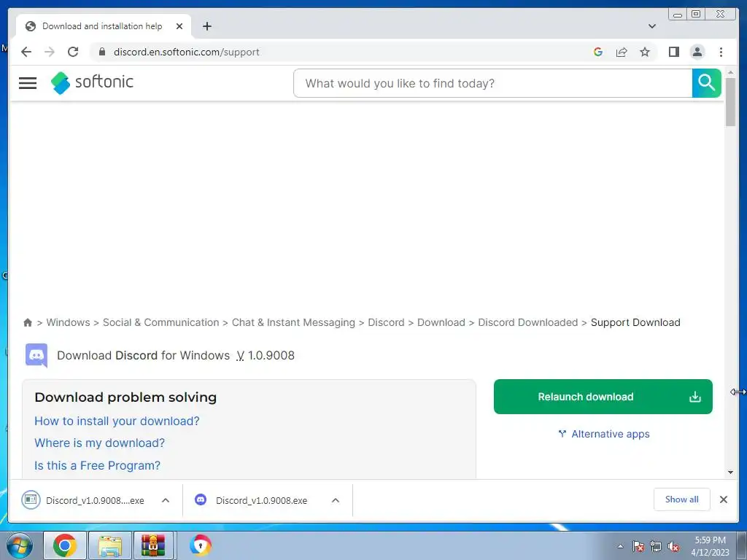This screenshot has width=747, height=560.
Task: Open Windows breadcrumb link
Action: [x=68, y=322]
